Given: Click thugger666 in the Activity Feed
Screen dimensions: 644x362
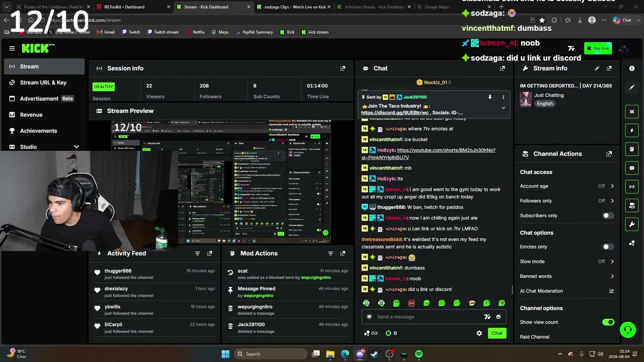Looking at the screenshot, I should pyautogui.click(x=118, y=271).
